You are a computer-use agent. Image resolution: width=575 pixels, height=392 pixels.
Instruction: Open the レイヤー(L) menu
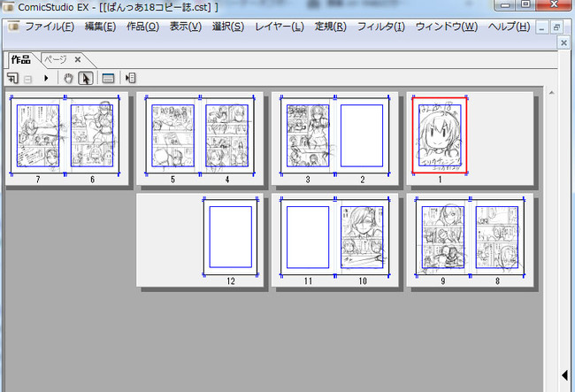[279, 27]
